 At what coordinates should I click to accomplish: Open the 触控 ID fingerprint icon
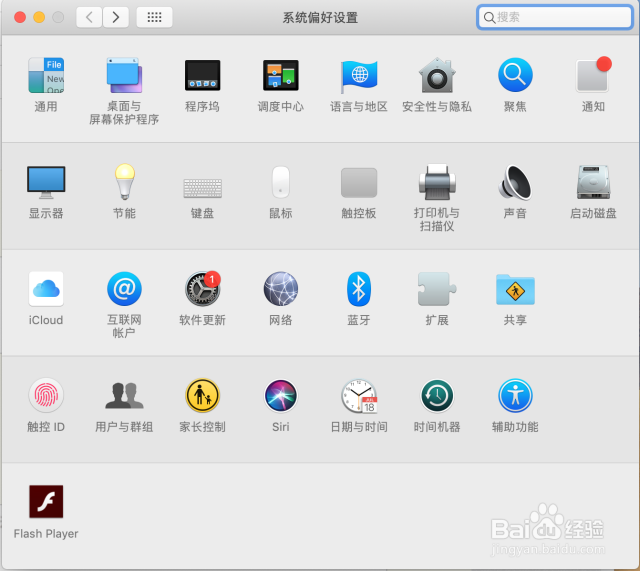[46, 395]
